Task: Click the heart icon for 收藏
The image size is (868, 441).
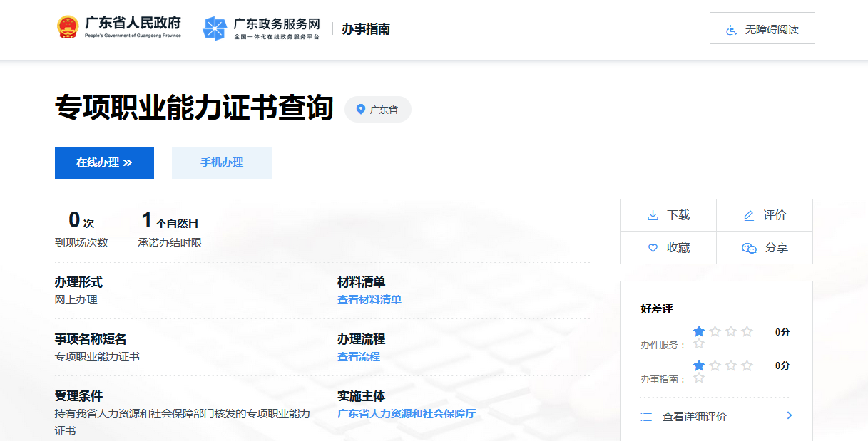Action: click(x=653, y=248)
